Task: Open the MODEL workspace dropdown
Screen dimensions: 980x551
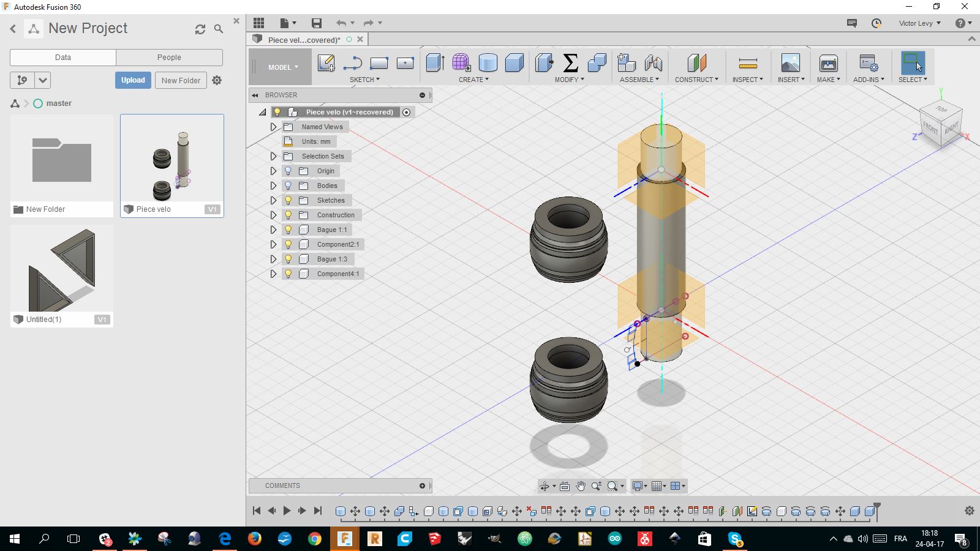Action: [x=283, y=67]
